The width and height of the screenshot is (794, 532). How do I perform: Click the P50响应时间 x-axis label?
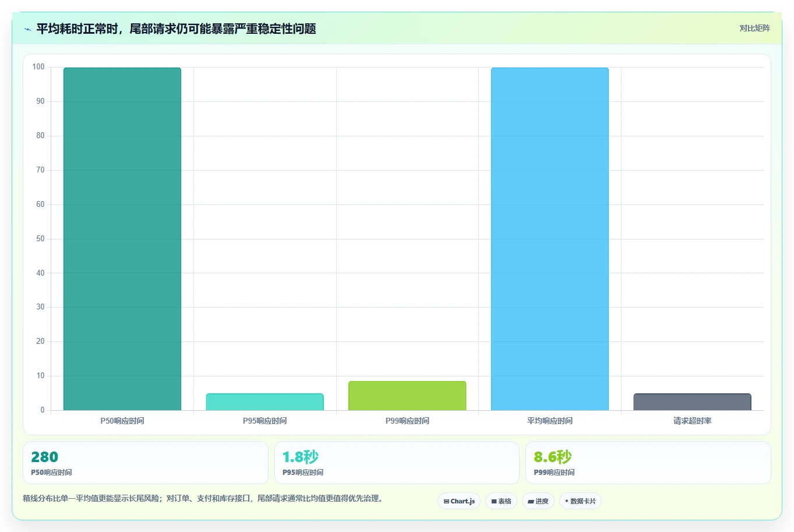click(x=122, y=421)
